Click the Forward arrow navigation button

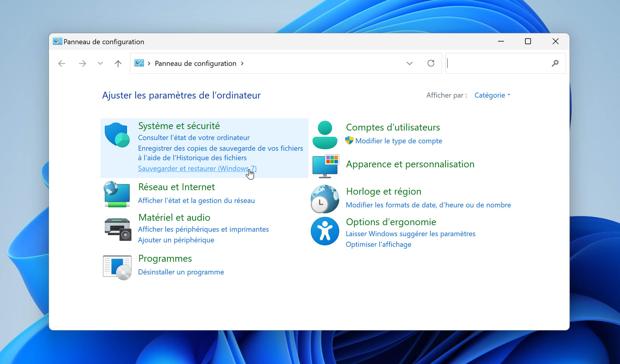82,63
